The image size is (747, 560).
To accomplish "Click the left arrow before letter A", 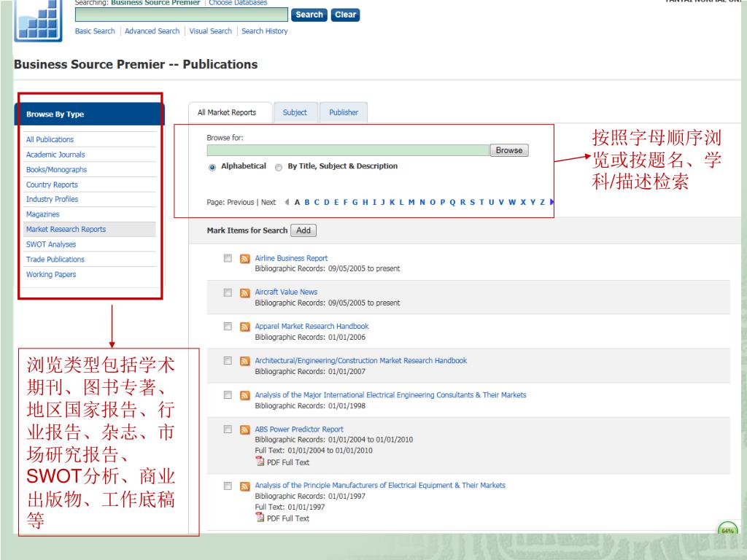I will pos(287,202).
